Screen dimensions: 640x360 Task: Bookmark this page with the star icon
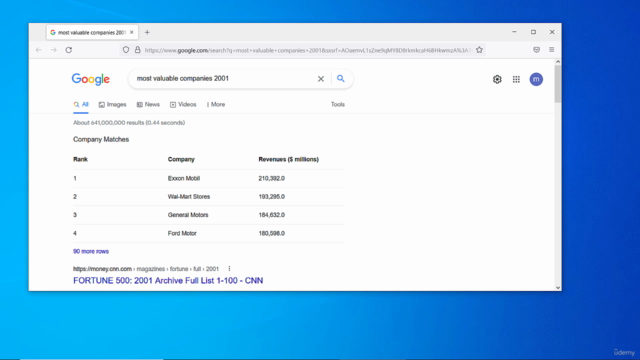click(479, 50)
